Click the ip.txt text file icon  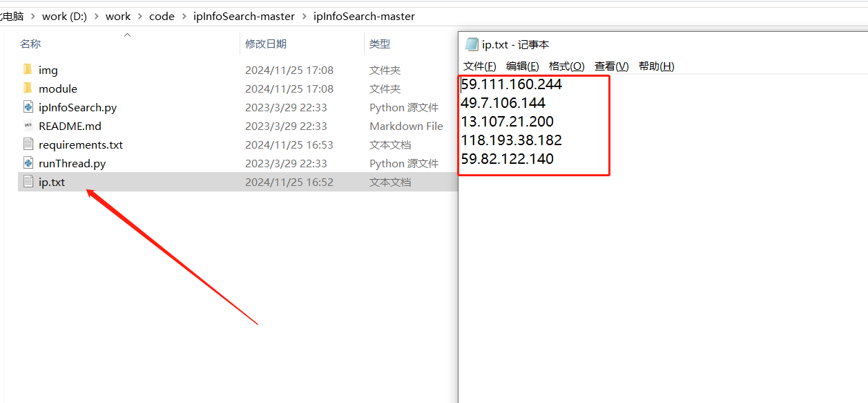28,182
